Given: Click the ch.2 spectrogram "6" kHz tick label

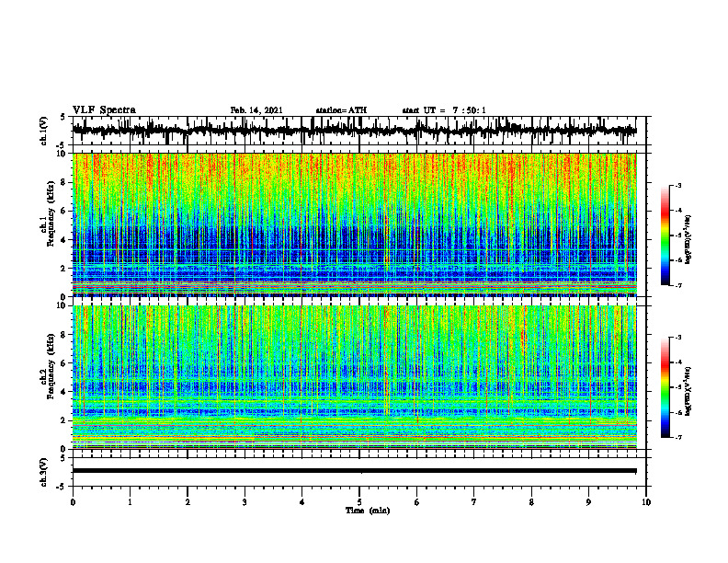Looking at the screenshot, I should 64,362.
